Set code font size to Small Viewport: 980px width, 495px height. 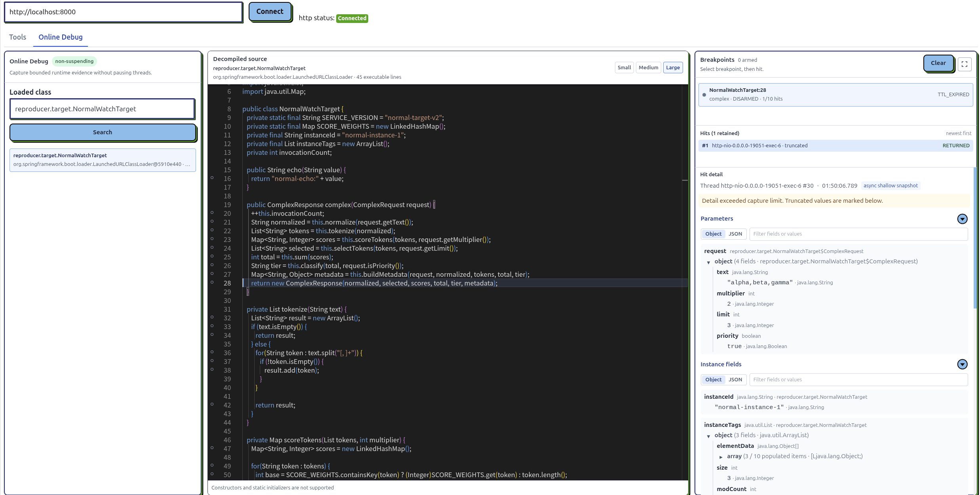click(x=624, y=68)
